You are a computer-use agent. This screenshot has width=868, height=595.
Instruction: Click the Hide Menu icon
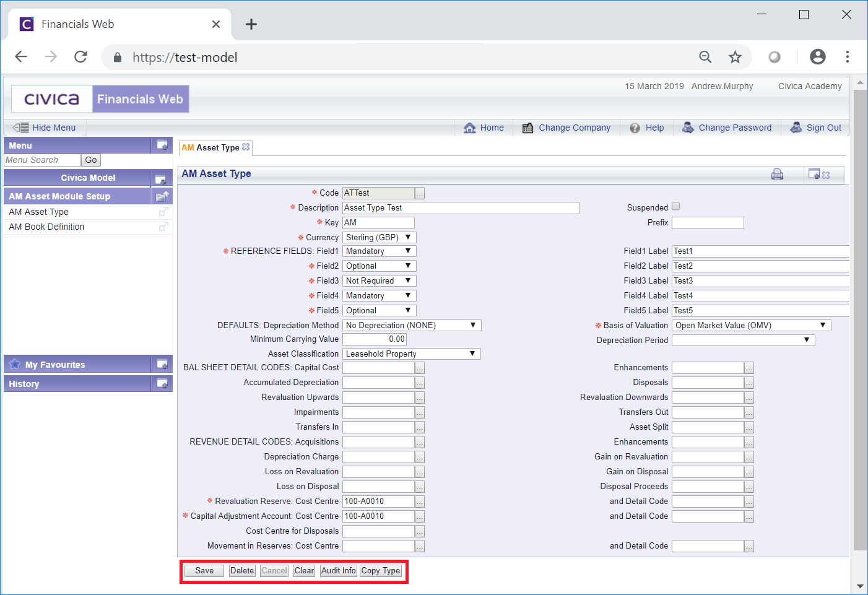pyautogui.click(x=20, y=128)
